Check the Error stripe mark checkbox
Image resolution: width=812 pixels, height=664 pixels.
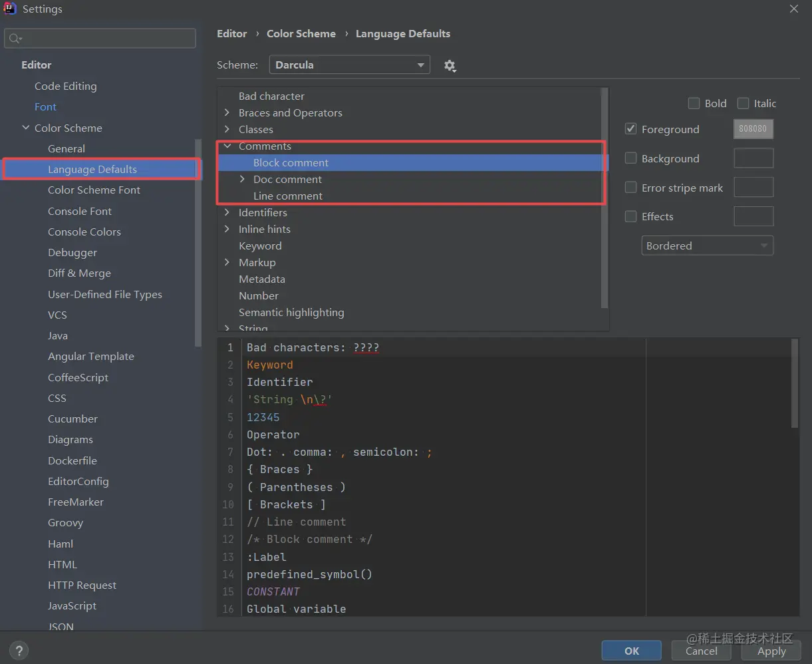pyautogui.click(x=631, y=188)
